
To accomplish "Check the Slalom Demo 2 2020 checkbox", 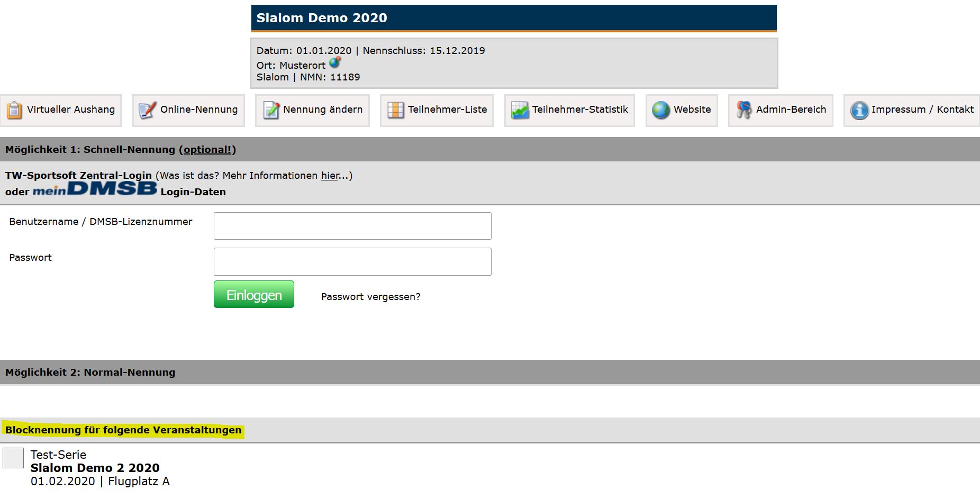I will [x=13, y=458].
